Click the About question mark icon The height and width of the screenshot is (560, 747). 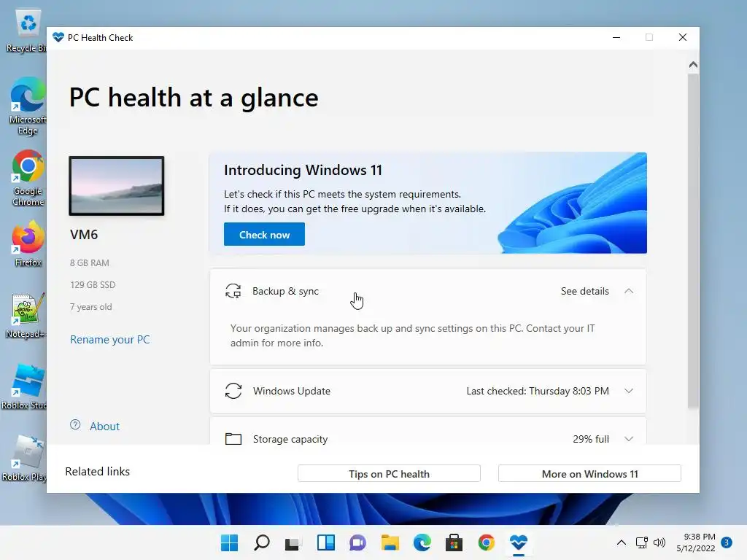coord(75,425)
